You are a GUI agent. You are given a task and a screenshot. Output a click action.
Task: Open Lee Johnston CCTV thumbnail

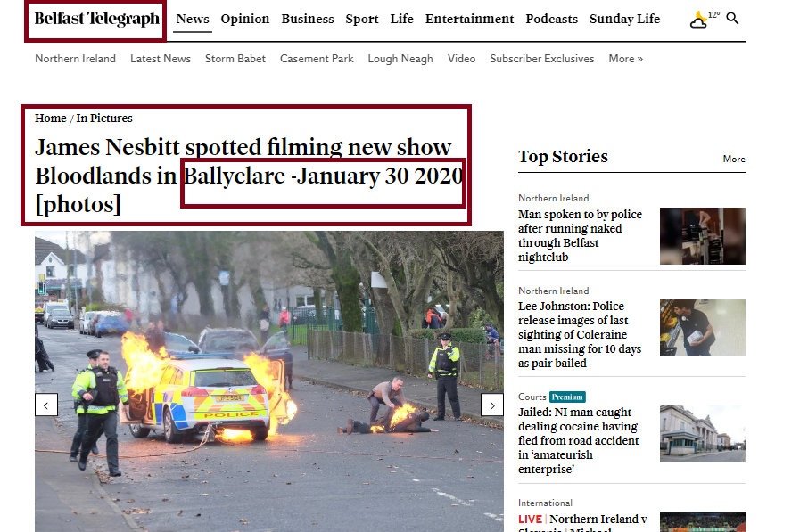(703, 328)
